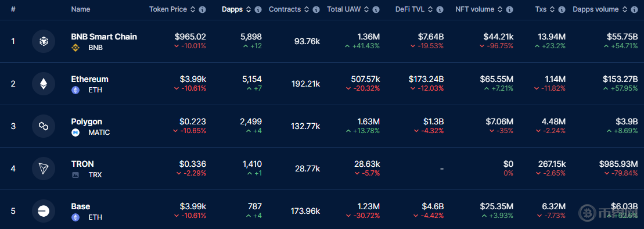Show info tooltip for Dapps volume
Screen dimensions: 644x229
(x=634, y=9)
